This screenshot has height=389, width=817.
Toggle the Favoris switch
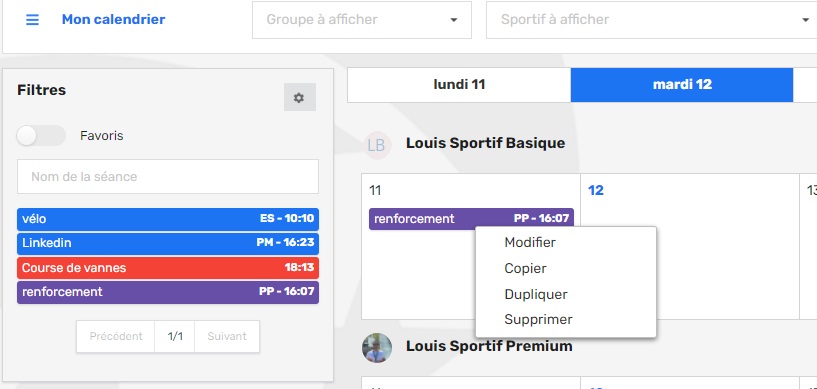(x=41, y=136)
